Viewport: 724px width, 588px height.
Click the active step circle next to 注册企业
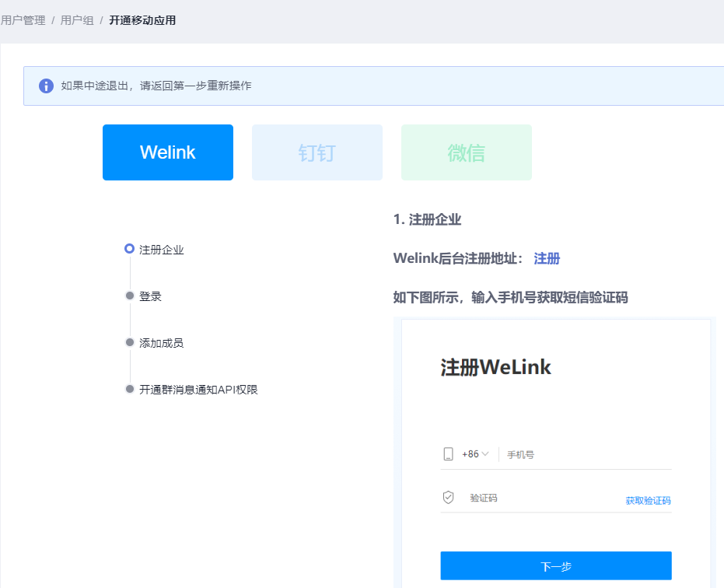(130, 249)
